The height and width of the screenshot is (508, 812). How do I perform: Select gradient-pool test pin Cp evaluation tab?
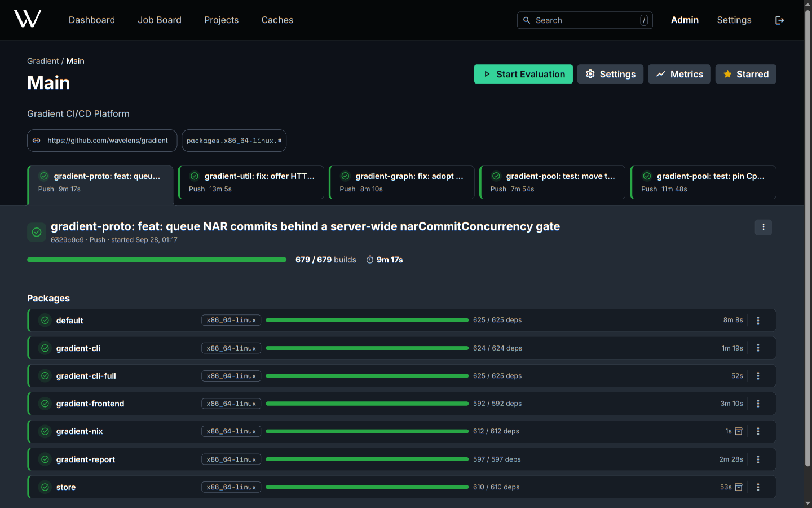(703, 182)
